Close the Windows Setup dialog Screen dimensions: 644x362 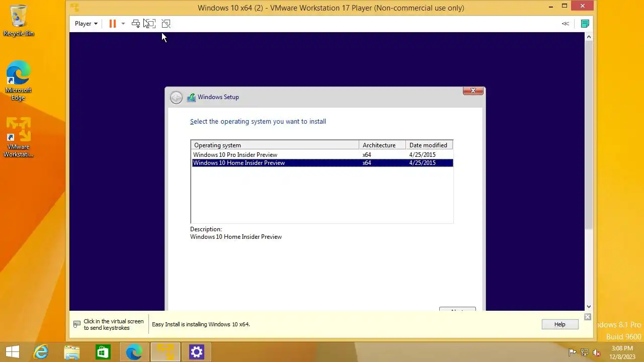(473, 90)
